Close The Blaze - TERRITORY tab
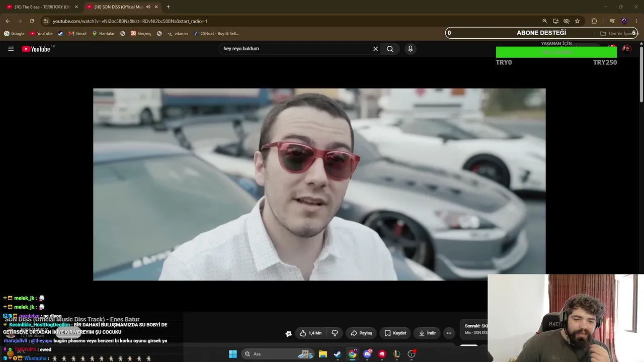The height and width of the screenshot is (362, 644). pos(76,7)
